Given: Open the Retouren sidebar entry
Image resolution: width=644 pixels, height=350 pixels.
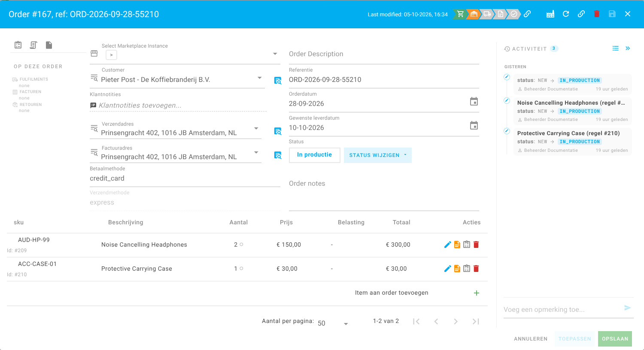Looking at the screenshot, I should click(x=27, y=105).
